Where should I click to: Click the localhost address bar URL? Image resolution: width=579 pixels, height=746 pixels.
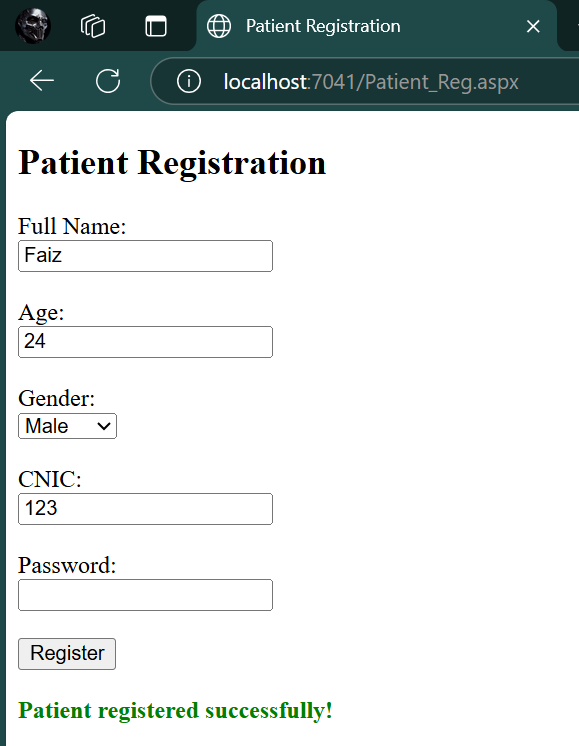click(x=371, y=82)
